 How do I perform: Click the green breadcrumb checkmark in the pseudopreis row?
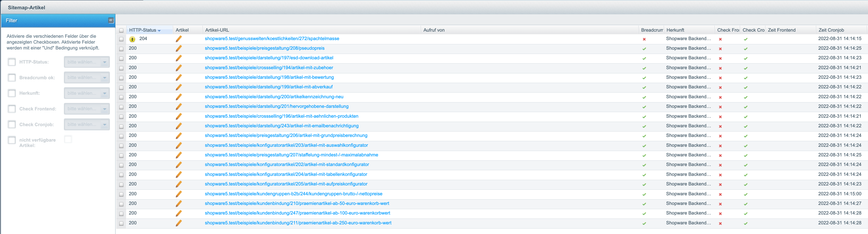click(644, 49)
